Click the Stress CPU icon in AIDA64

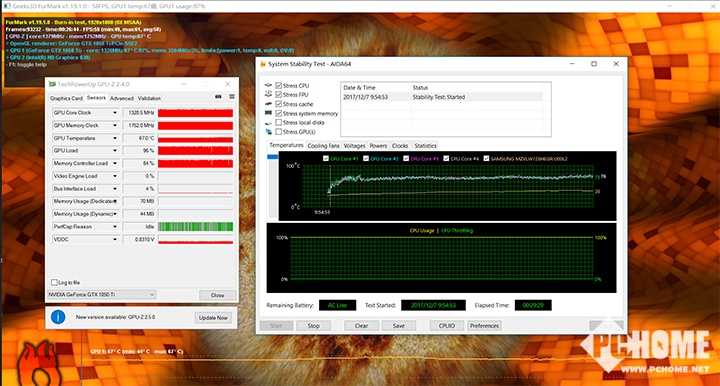coord(269,85)
